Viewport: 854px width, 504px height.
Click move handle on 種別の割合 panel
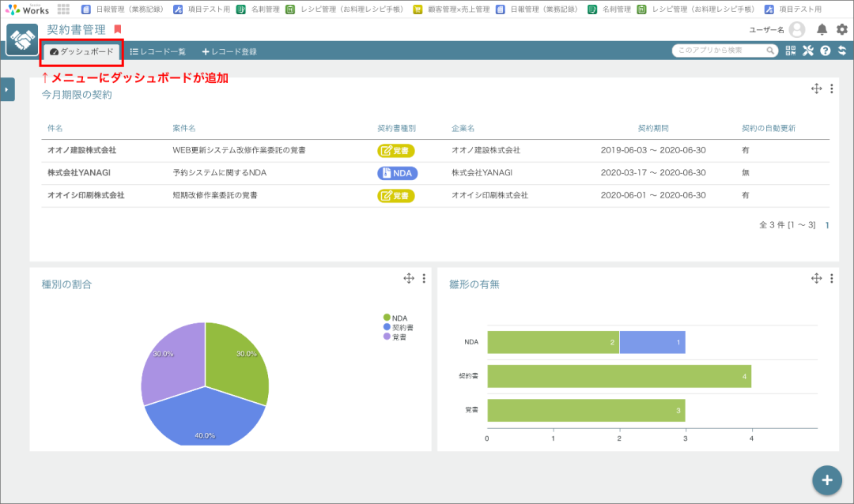click(409, 278)
